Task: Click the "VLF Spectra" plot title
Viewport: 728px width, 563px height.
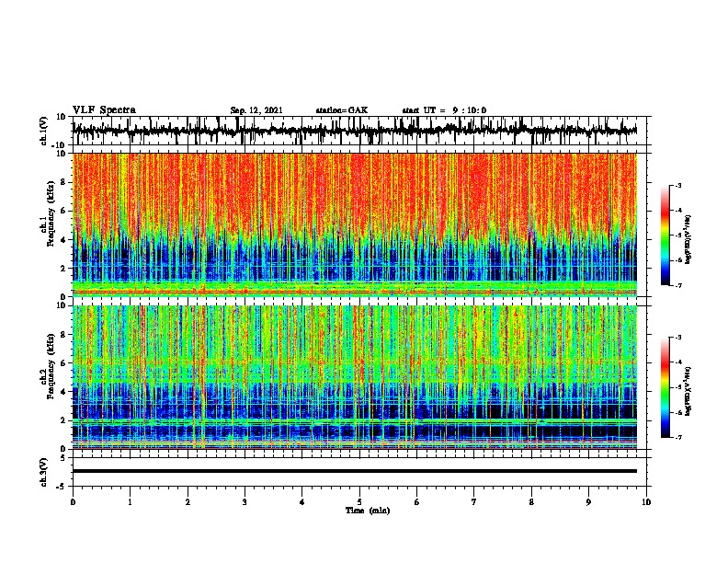Action: [104, 110]
